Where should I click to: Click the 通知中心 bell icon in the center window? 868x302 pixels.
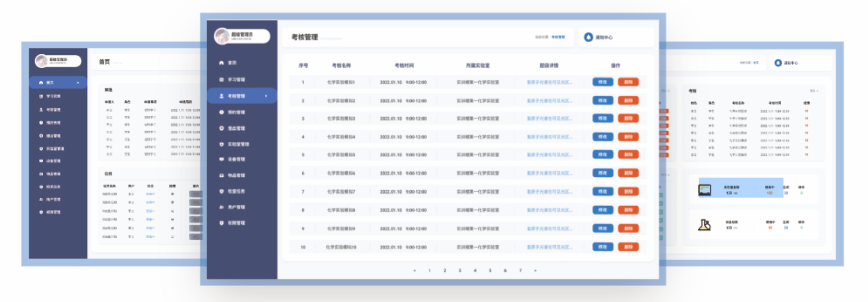click(x=588, y=37)
